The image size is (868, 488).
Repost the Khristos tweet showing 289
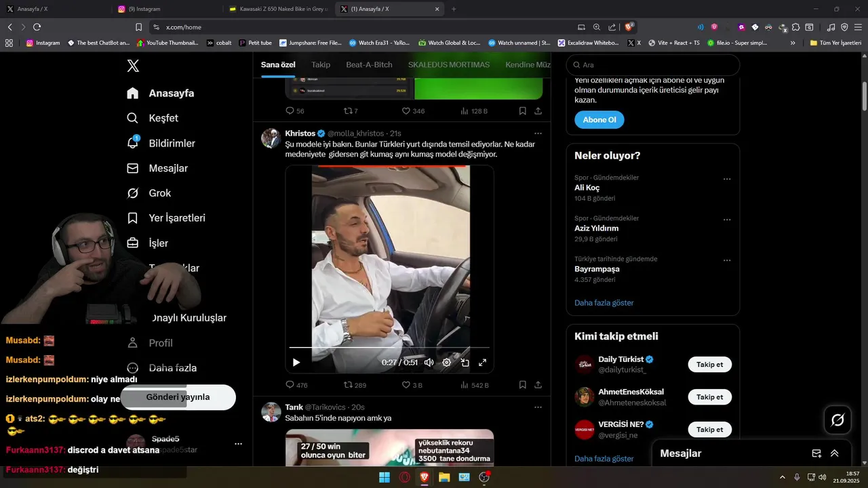click(355, 385)
